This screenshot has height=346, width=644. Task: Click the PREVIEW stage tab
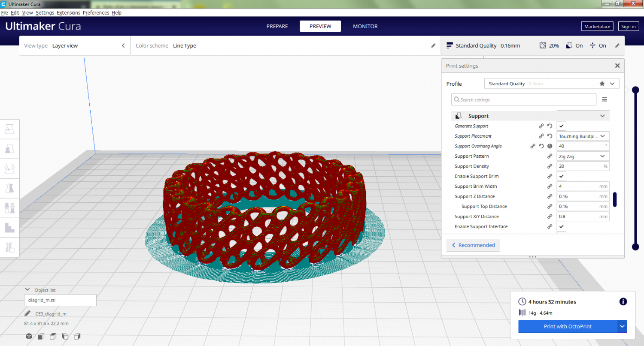pos(320,26)
